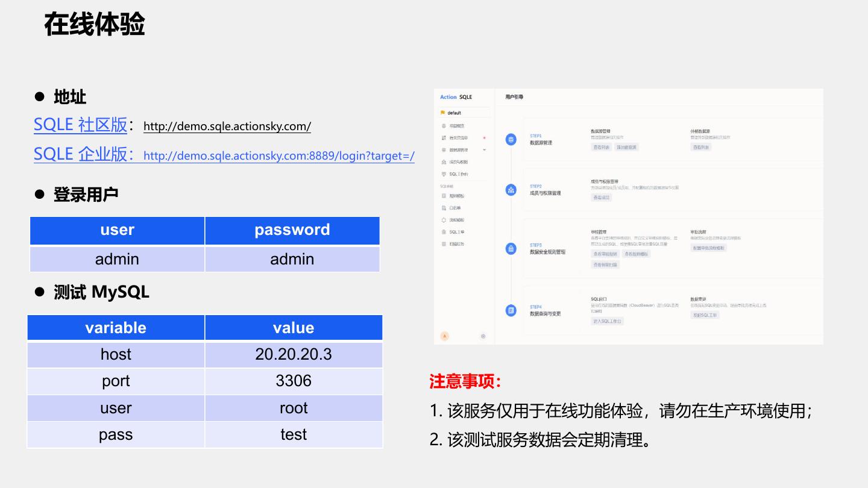The width and height of the screenshot is (868, 488).
Task: Open the "default" project selector
Action: pos(464,113)
